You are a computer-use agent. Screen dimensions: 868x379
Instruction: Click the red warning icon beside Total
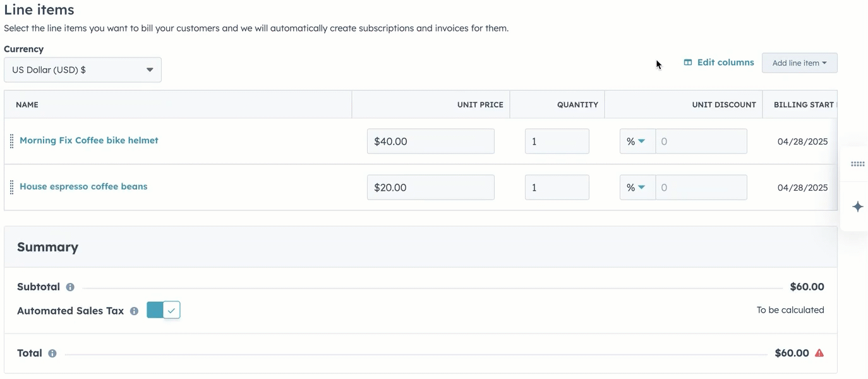click(819, 353)
